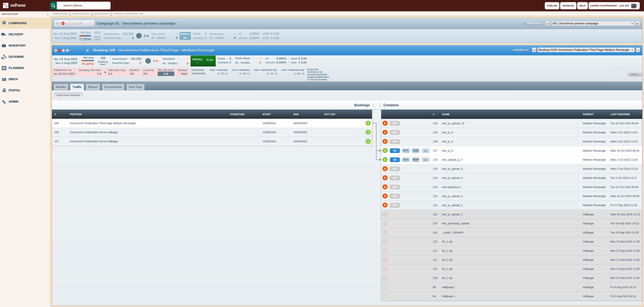
Task: Click the PUBLISH button
Action: (x=552, y=6)
